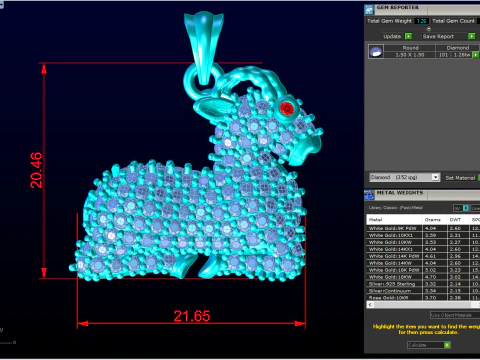Viewport: 480px width, 360px height.
Task: Toggle the cyan unit switch in Metal Weights header
Action: pyautogui.click(x=466, y=208)
